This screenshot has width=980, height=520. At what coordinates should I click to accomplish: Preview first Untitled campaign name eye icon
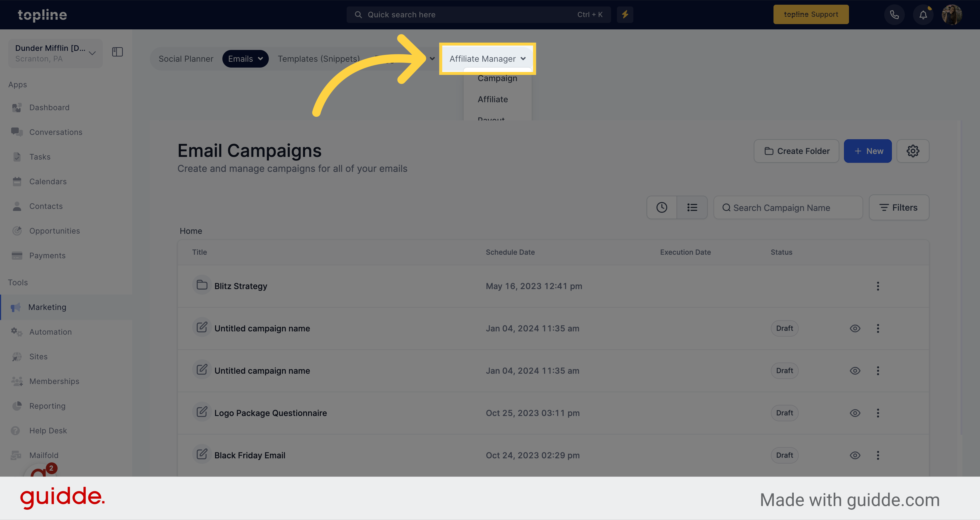855,328
